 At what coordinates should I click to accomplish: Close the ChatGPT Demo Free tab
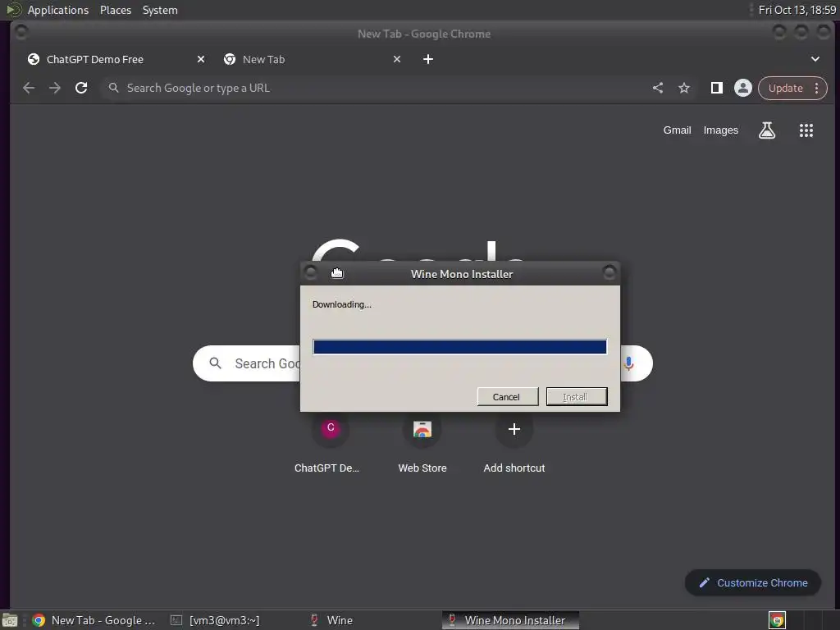pyautogui.click(x=201, y=59)
